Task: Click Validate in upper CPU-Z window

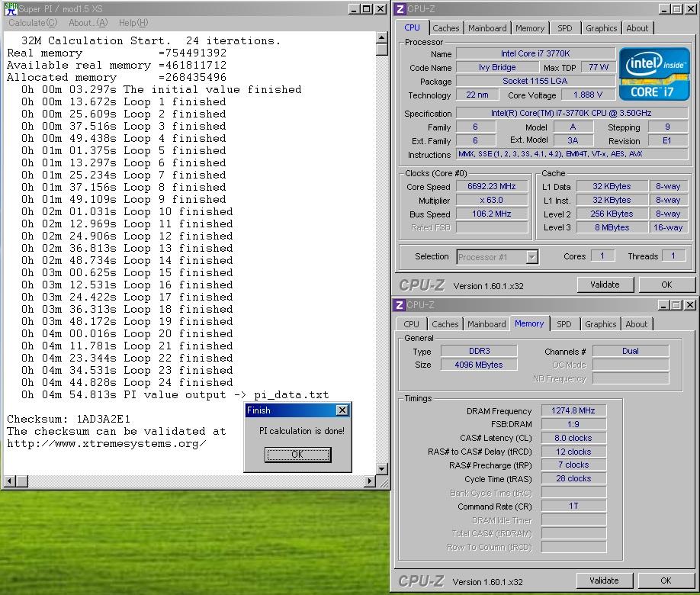Action: [x=605, y=285]
